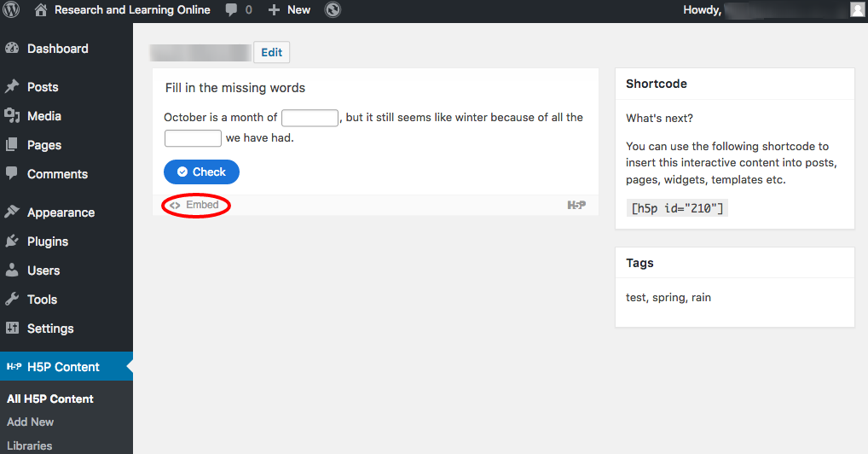Click the blue Check button
Screen dimensions: 868x454
coord(201,172)
